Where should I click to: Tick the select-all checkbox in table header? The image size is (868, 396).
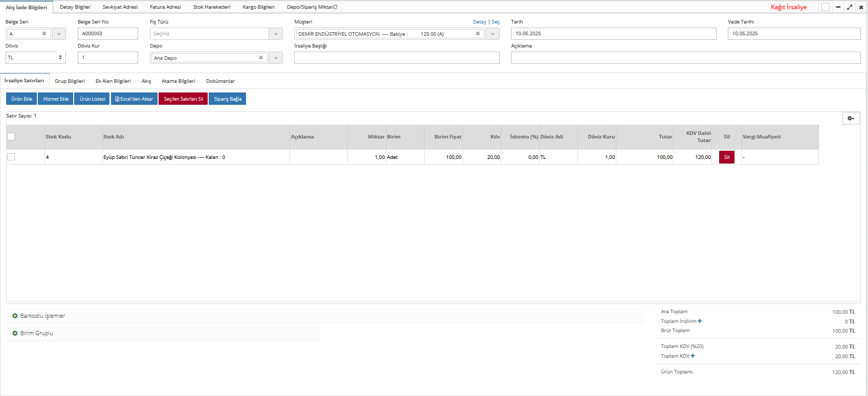[11, 137]
